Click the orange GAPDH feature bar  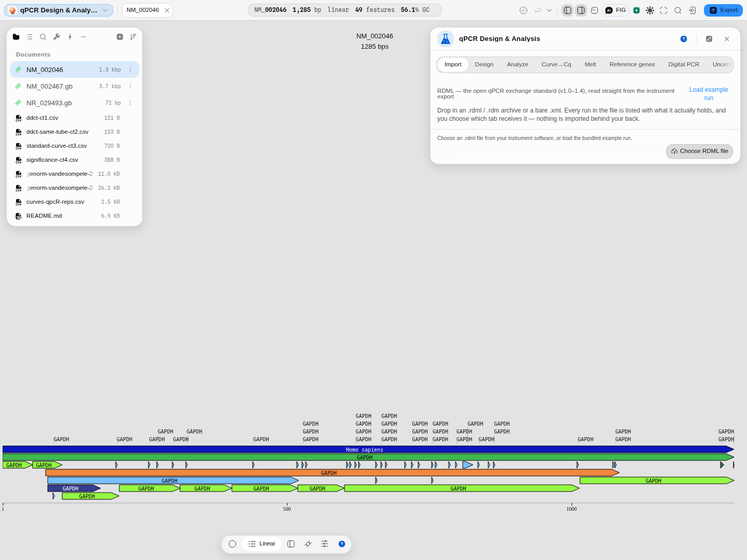(x=333, y=473)
